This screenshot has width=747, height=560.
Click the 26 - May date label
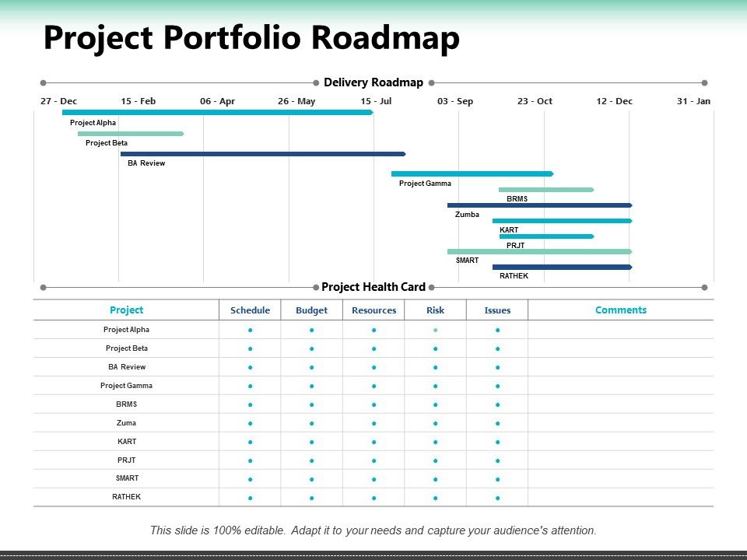296,101
